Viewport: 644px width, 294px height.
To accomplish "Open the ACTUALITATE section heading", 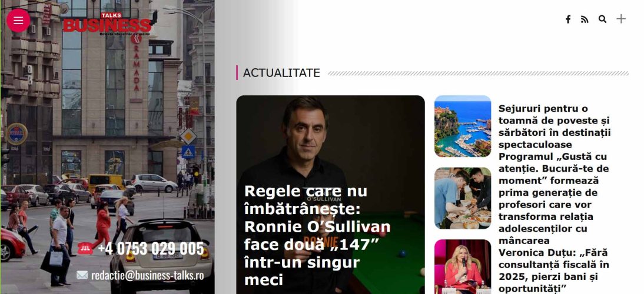I will pos(281,73).
